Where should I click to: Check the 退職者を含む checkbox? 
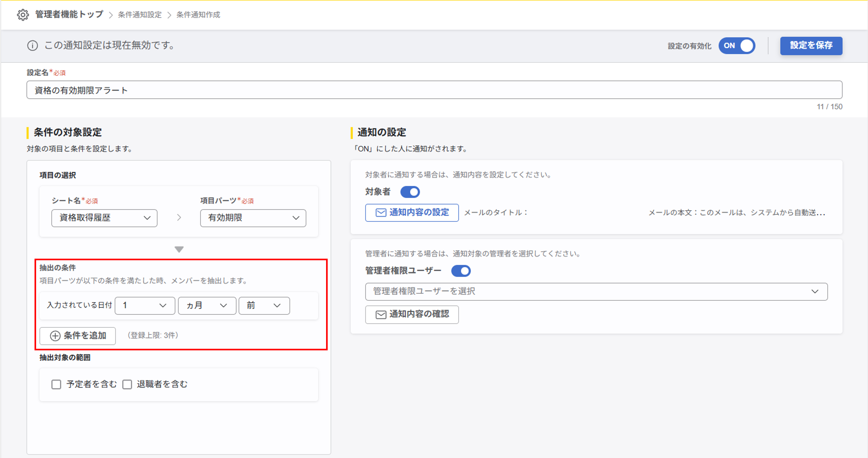[127, 384]
